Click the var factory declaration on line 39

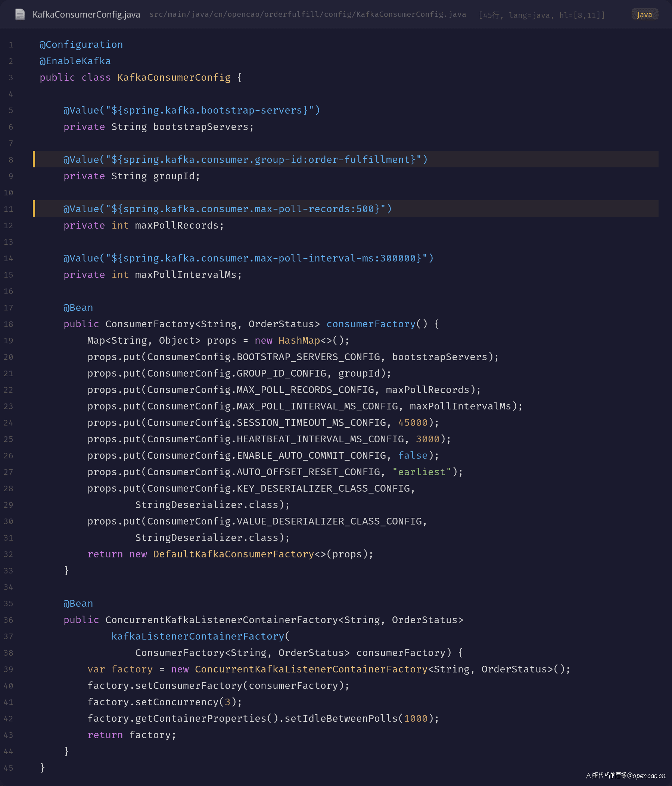tap(329, 669)
